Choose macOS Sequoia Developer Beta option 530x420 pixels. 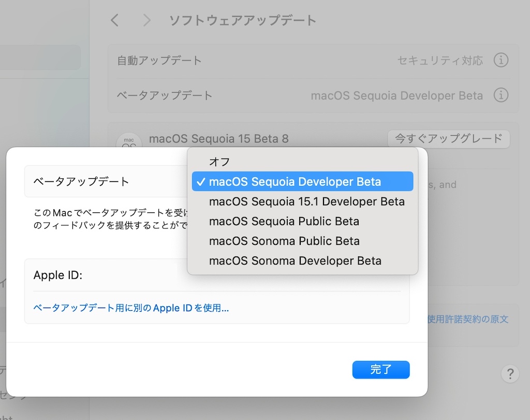[302, 182]
